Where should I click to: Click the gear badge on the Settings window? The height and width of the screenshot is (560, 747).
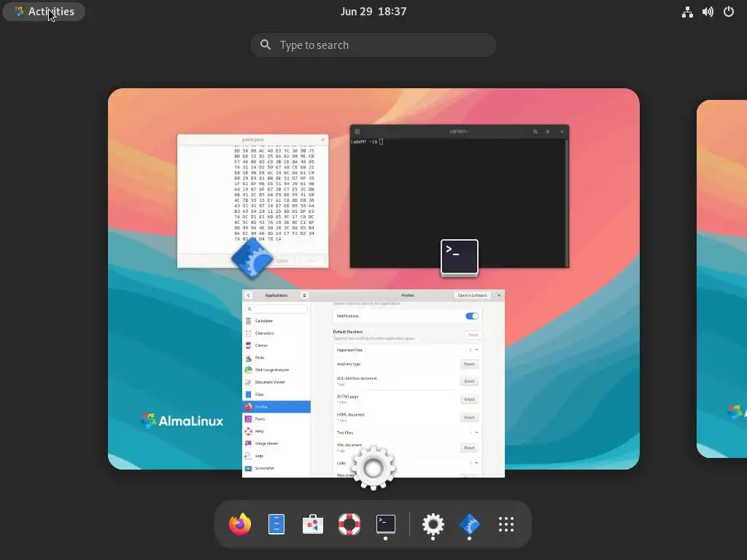tap(373, 467)
